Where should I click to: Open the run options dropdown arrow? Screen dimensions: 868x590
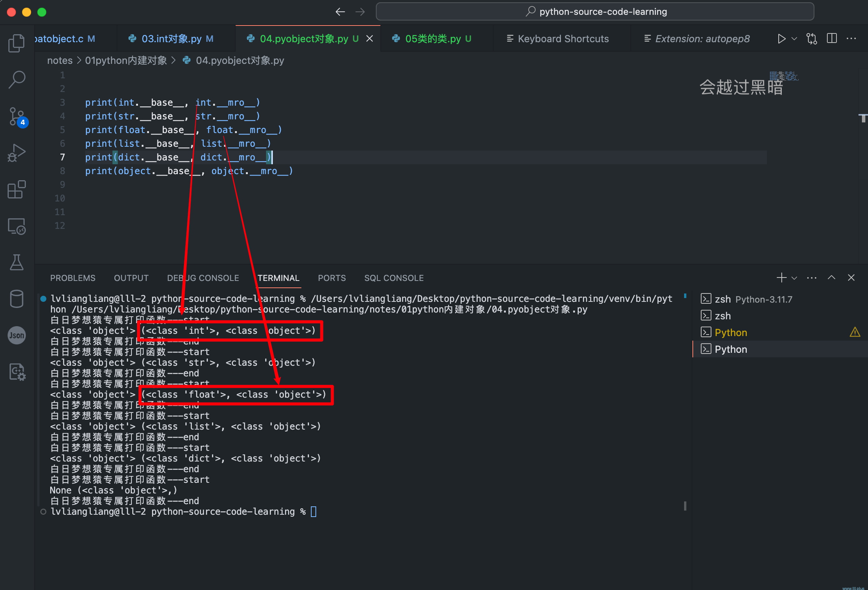[x=794, y=39]
